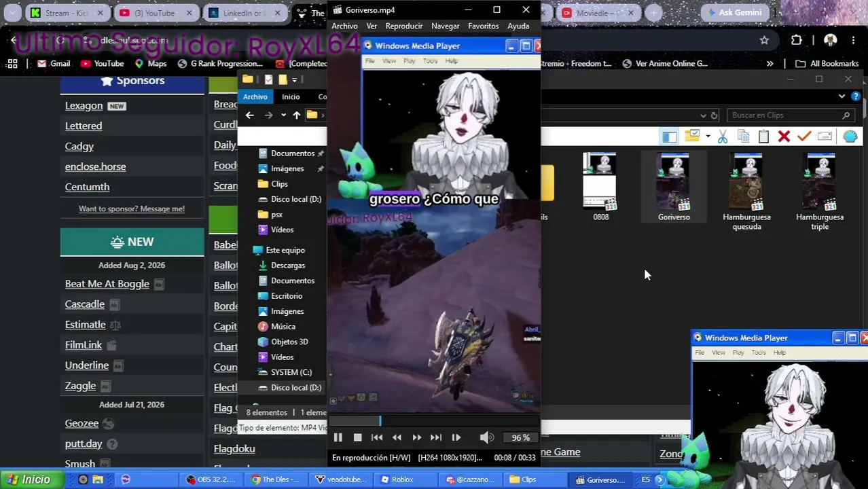
Task: Select Escritorio in Explorer sidebar
Action: pos(287,296)
